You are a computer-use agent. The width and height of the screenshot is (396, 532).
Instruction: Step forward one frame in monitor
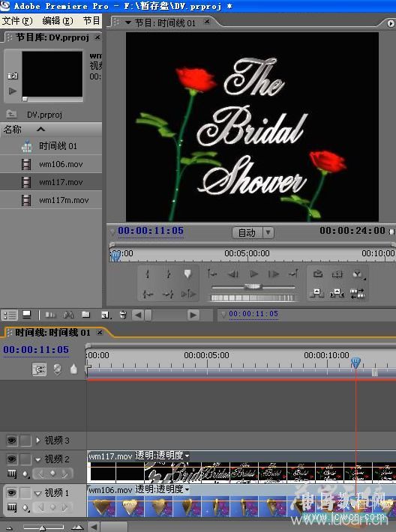274,273
